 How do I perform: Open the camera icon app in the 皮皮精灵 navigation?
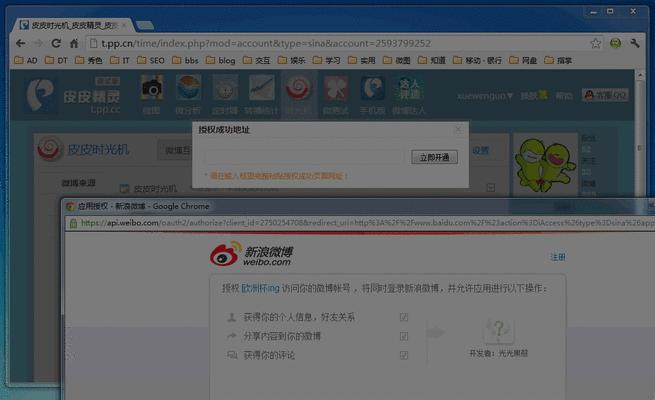point(152,87)
